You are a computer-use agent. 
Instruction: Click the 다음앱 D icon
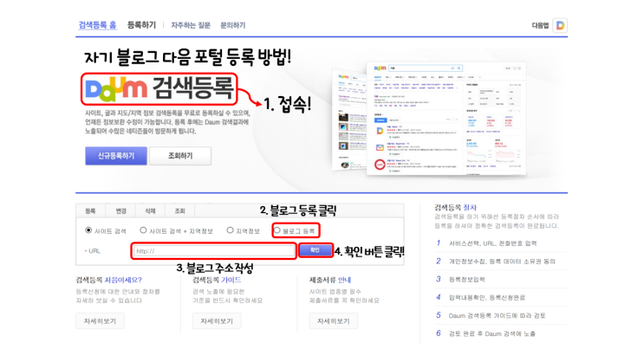560,25
